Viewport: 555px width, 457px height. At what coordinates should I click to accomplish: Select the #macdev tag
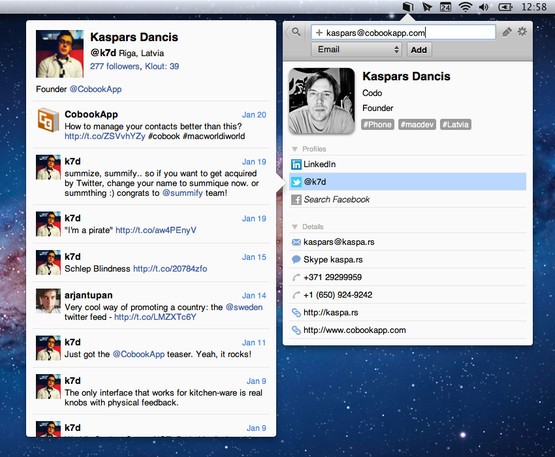[417, 124]
